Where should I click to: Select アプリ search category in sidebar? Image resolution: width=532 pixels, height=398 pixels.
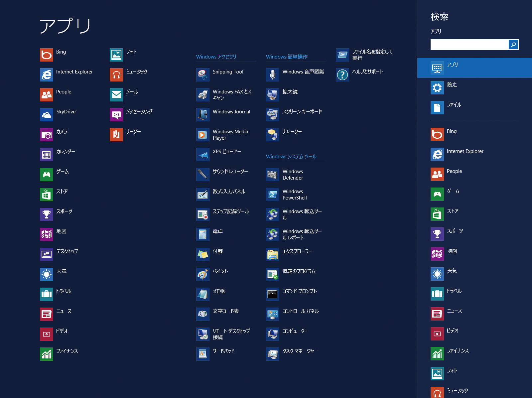[x=474, y=68]
